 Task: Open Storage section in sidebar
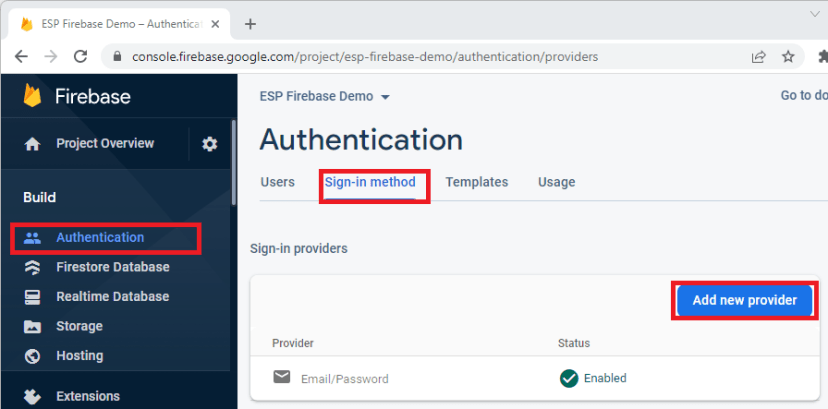click(x=79, y=326)
